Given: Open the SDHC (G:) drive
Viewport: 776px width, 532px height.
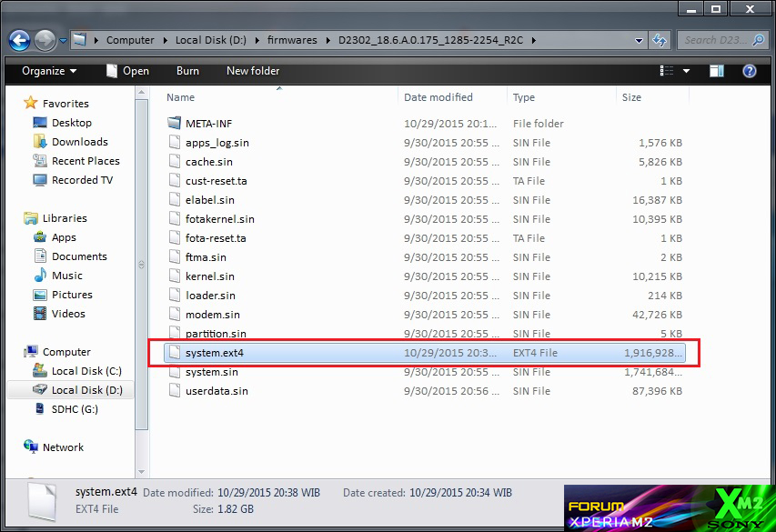Looking at the screenshot, I should [x=73, y=409].
